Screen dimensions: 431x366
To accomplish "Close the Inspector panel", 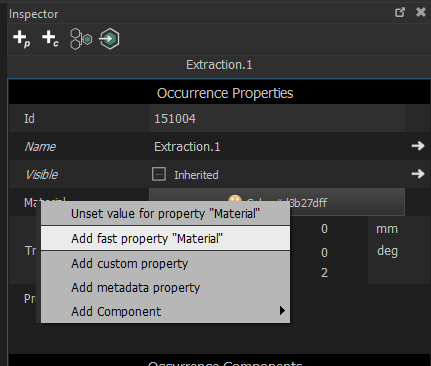I will point(421,12).
